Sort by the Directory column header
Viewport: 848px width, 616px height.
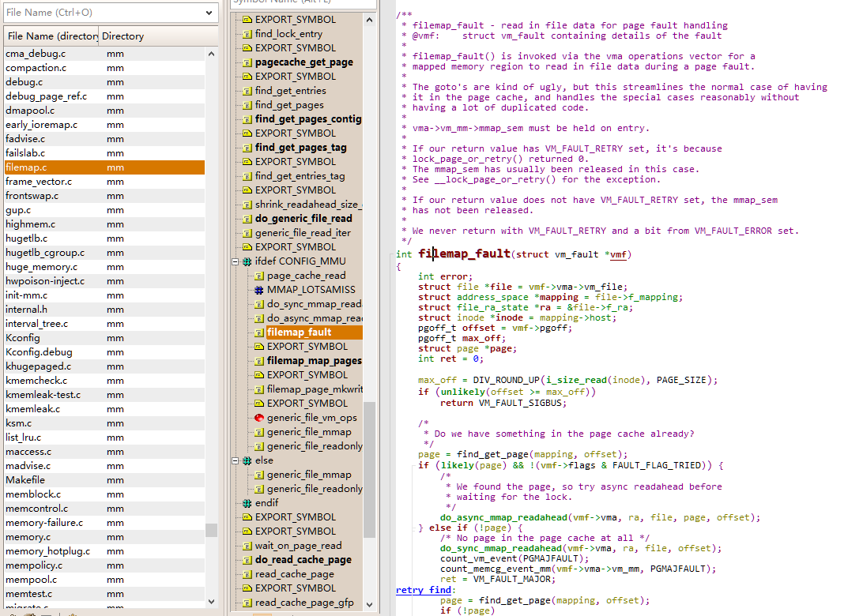pyautogui.click(x=158, y=36)
